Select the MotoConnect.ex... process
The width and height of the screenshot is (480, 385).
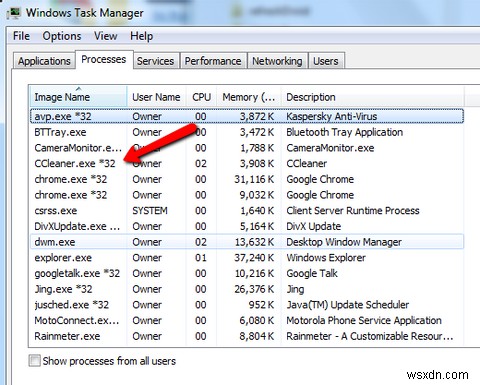(x=247, y=320)
